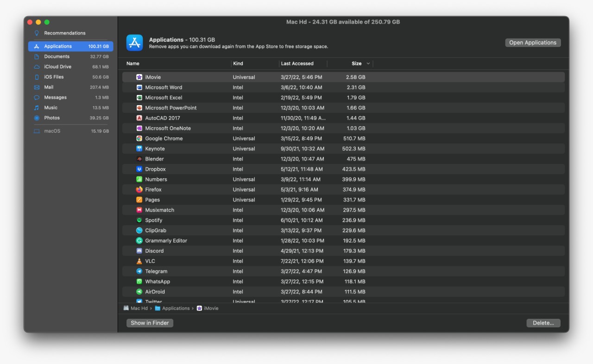The width and height of the screenshot is (593, 364).
Task: Click the Numbers app icon
Action: click(x=139, y=179)
